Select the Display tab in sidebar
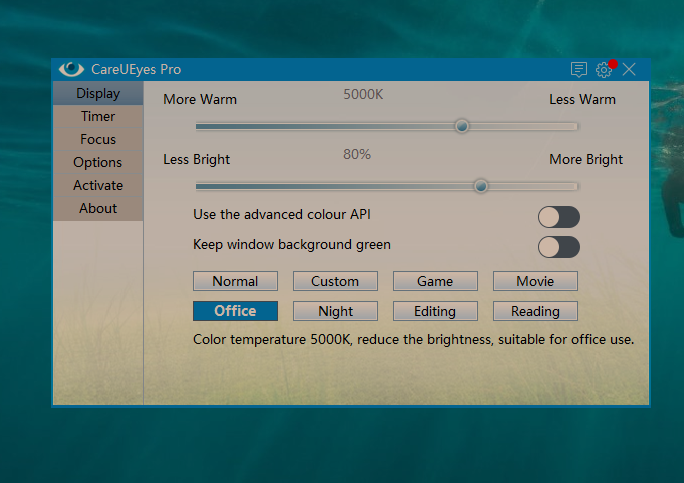 [98, 93]
